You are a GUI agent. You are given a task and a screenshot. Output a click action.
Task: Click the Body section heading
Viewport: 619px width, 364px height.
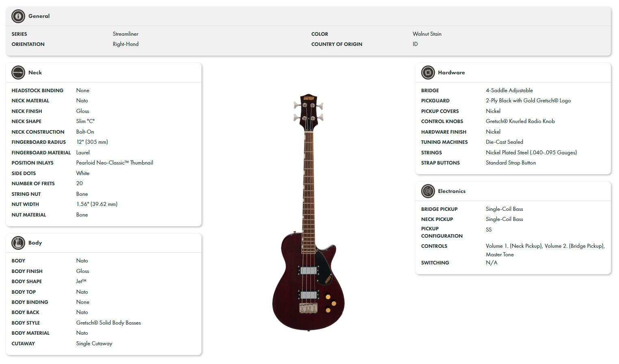click(35, 243)
